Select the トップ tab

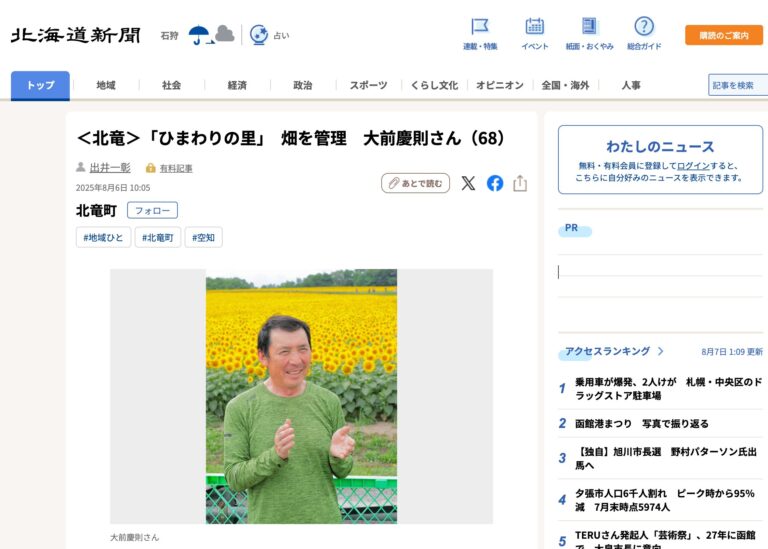(40, 85)
